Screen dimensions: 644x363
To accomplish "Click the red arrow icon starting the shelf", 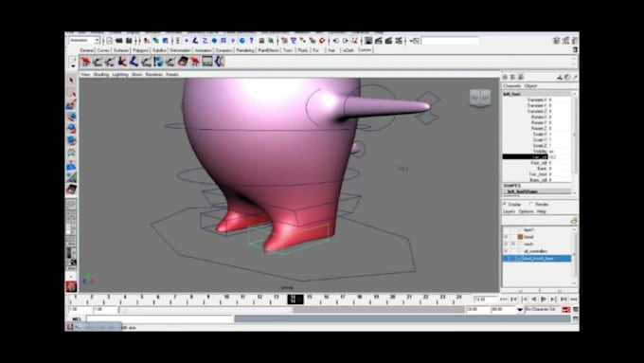I will (85, 62).
